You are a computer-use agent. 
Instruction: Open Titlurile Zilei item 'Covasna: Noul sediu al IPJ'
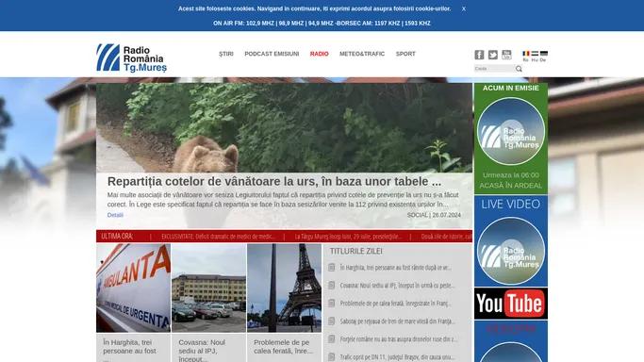[x=397, y=286]
